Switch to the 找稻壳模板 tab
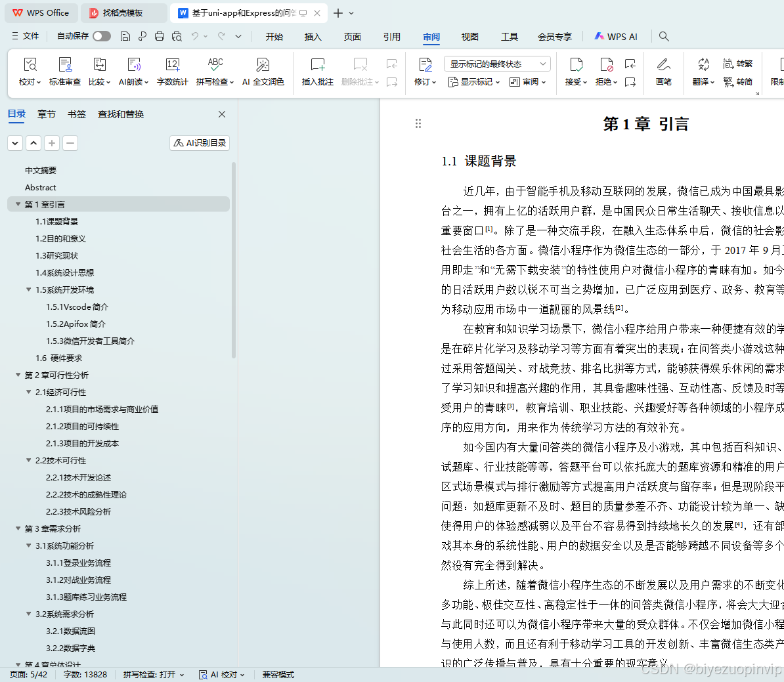784x682 pixels. pyautogui.click(x=123, y=13)
